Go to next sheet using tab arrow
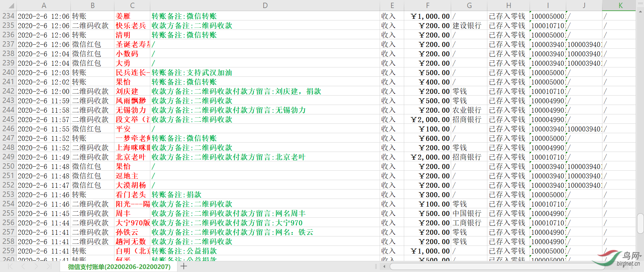The image size is (644, 272). [x=36, y=266]
